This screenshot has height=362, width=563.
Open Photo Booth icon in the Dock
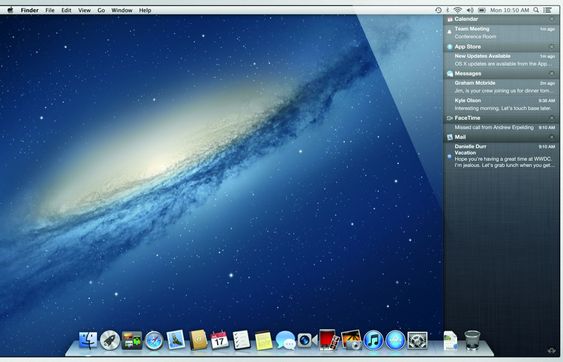tap(329, 340)
